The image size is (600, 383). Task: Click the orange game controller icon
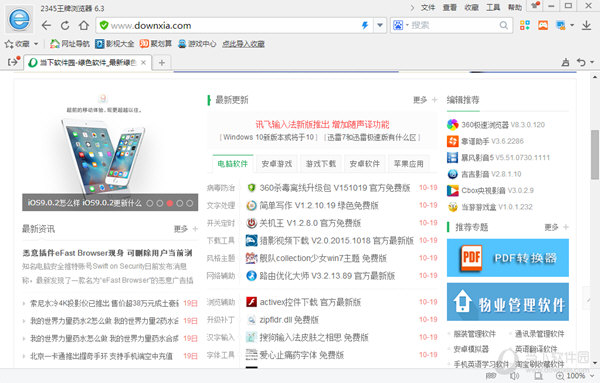coord(543,26)
